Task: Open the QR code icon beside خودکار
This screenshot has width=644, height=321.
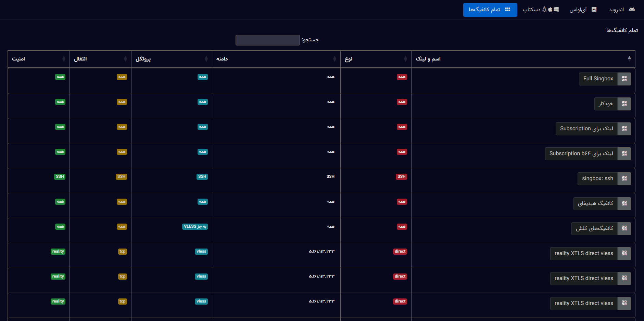Action: pyautogui.click(x=624, y=104)
